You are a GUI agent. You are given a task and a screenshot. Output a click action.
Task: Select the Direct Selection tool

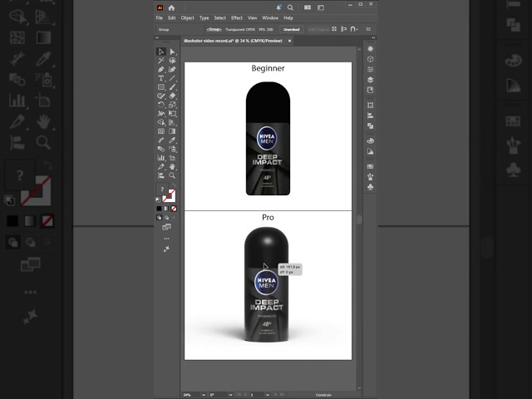tap(172, 52)
